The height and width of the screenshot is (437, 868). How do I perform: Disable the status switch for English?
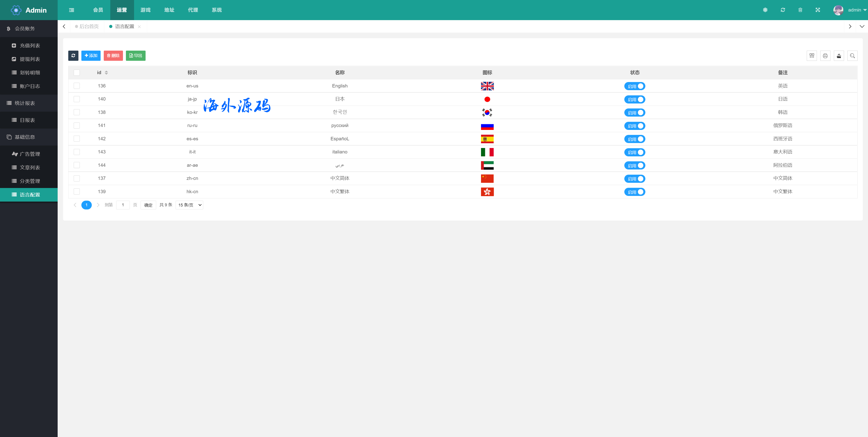point(634,86)
